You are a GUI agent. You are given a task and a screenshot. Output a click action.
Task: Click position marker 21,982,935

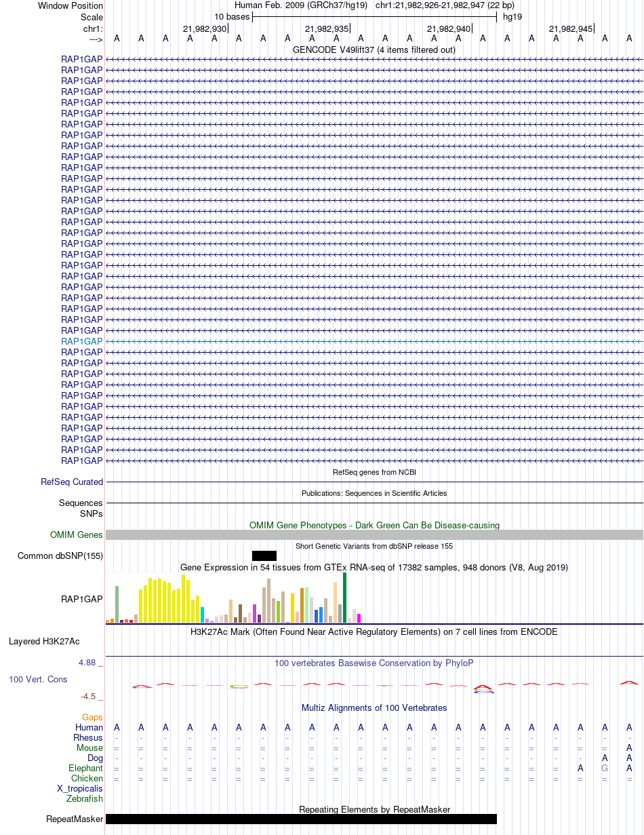(327, 28)
